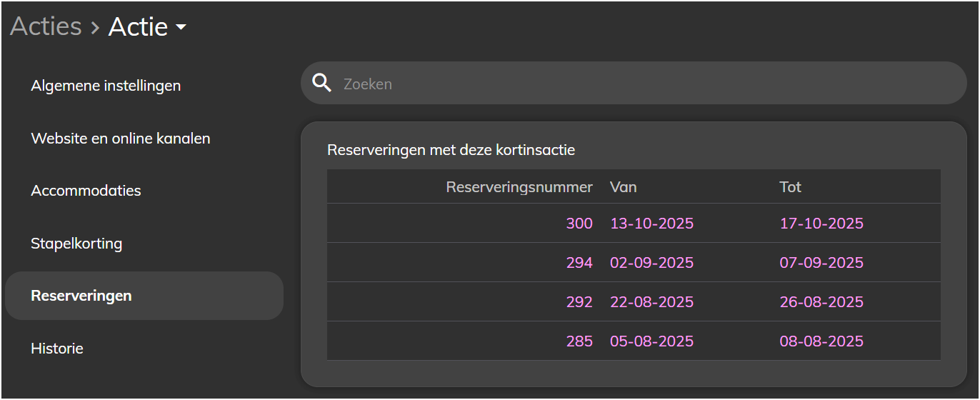This screenshot has height=400, width=980.
Task: Open Website en online kanalen
Action: 121,138
